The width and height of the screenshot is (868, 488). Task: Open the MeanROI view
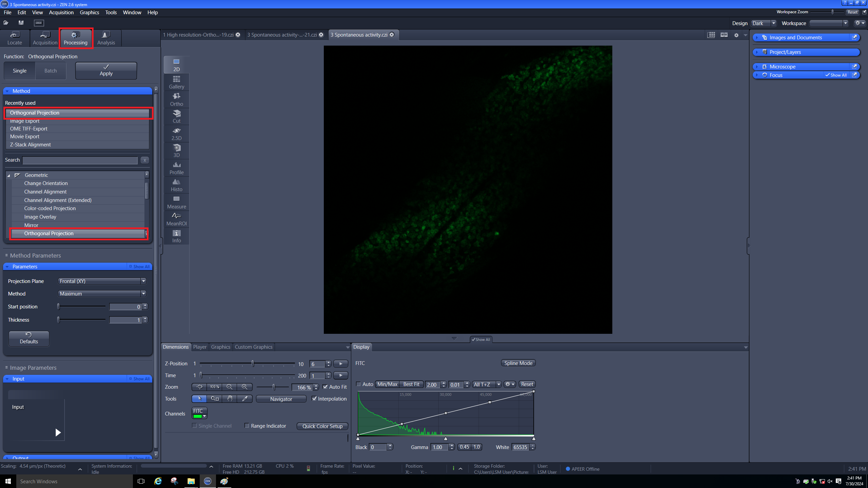click(176, 219)
